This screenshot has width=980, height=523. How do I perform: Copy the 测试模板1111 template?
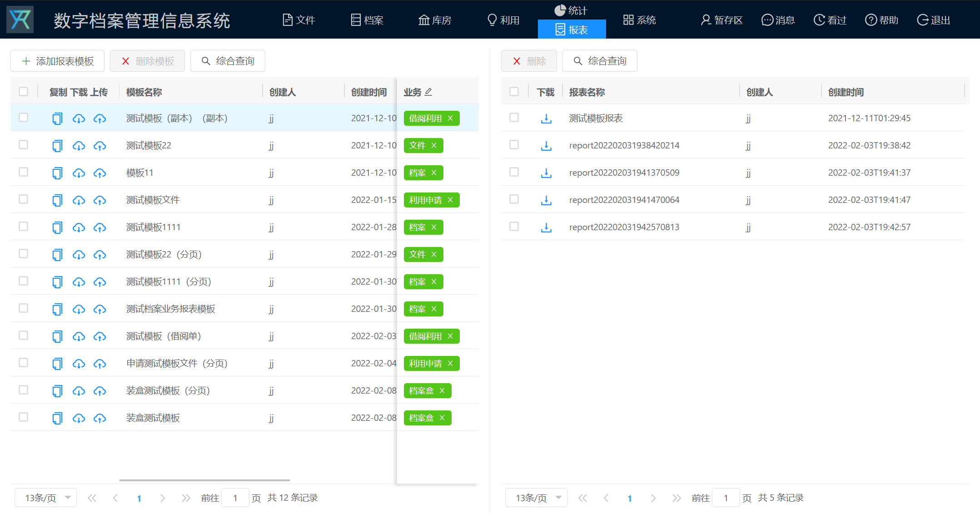[x=57, y=227]
